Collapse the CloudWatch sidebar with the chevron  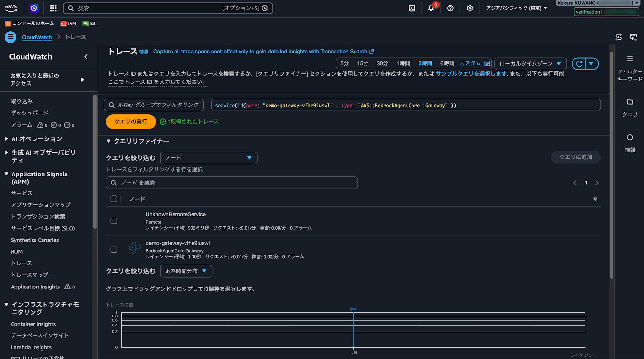click(x=86, y=57)
